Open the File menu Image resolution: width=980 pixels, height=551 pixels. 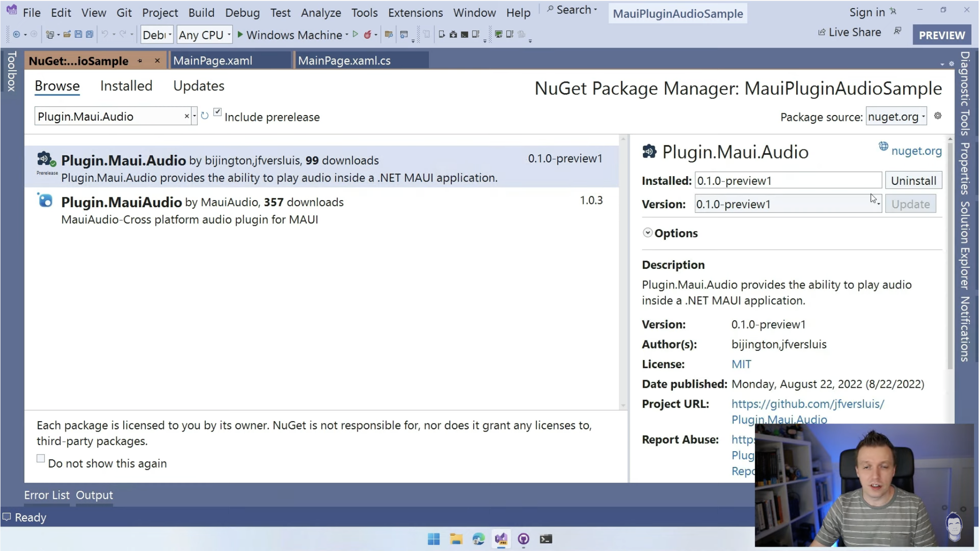pyautogui.click(x=32, y=12)
